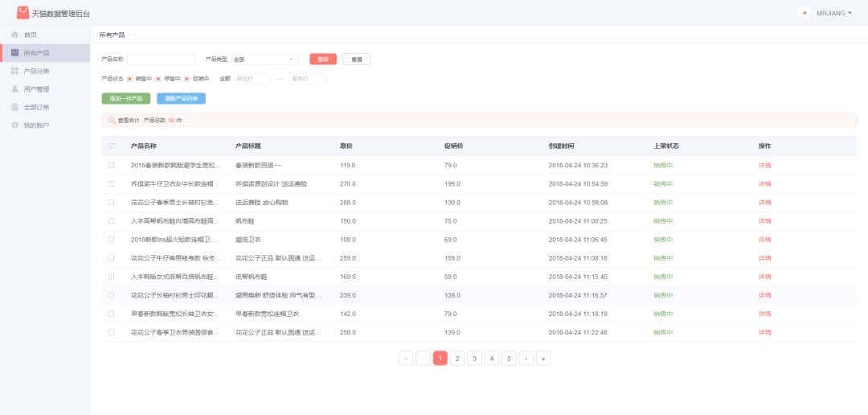Open 详情 for row created 11:00:25
The height and width of the screenshot is (415, 868).
pos(765,221)
